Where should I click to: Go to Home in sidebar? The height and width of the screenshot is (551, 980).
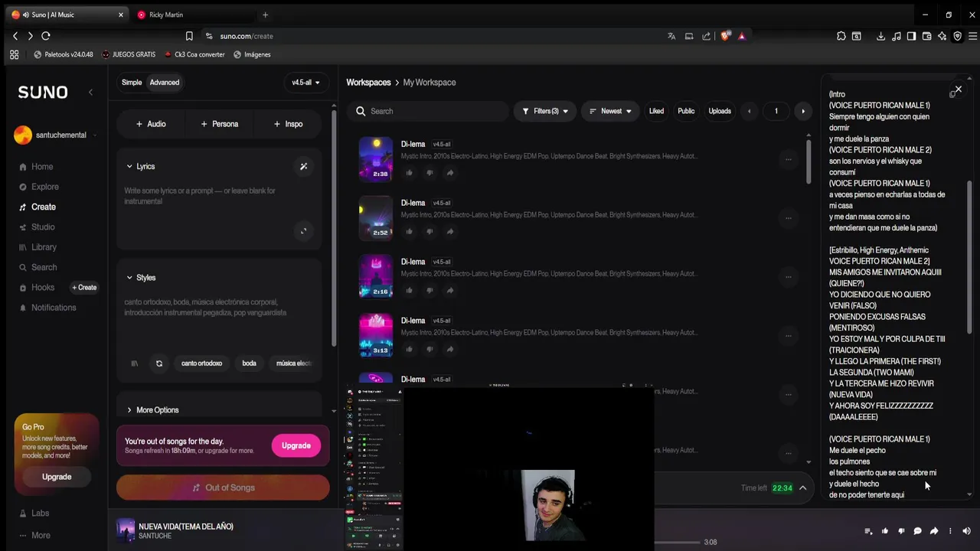point(36,167)
